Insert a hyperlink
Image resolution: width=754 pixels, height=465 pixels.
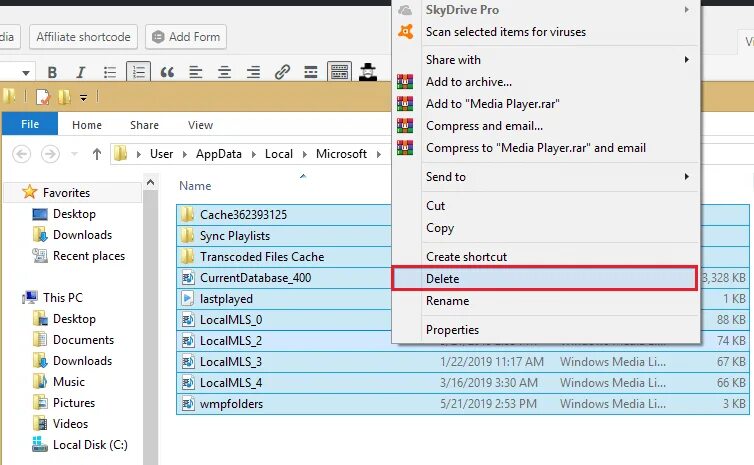point(282,73)
